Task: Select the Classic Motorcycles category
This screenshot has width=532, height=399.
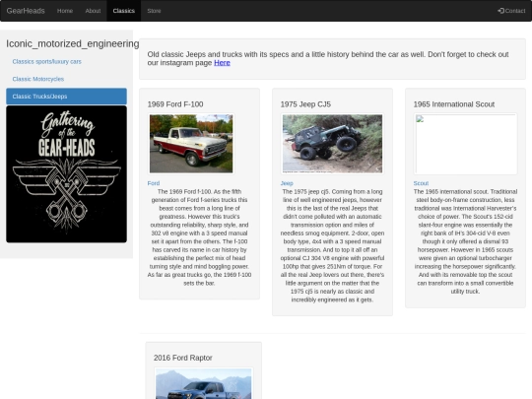Action: point(38,79)
